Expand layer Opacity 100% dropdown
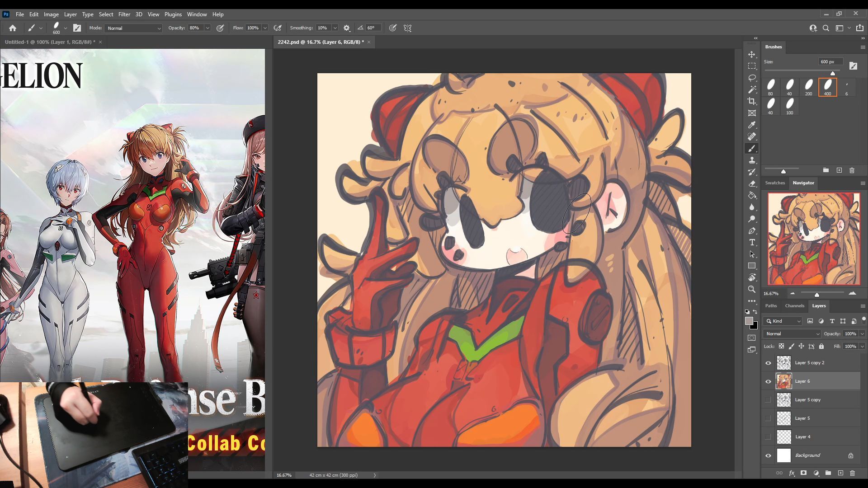This screenshot has width=868, height=488. 862,334
